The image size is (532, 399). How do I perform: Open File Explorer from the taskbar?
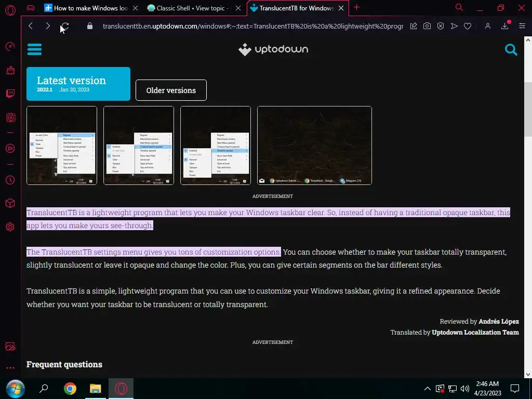pos(96,389)
